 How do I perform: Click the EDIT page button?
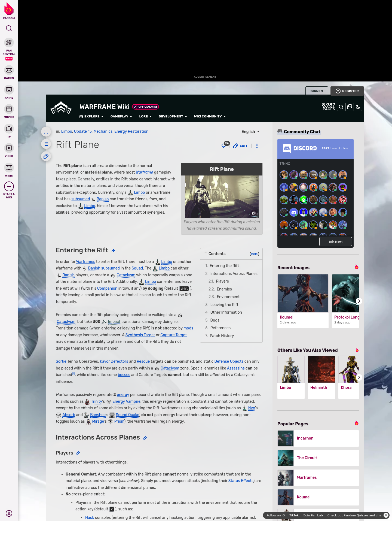[x=240, y=146]
